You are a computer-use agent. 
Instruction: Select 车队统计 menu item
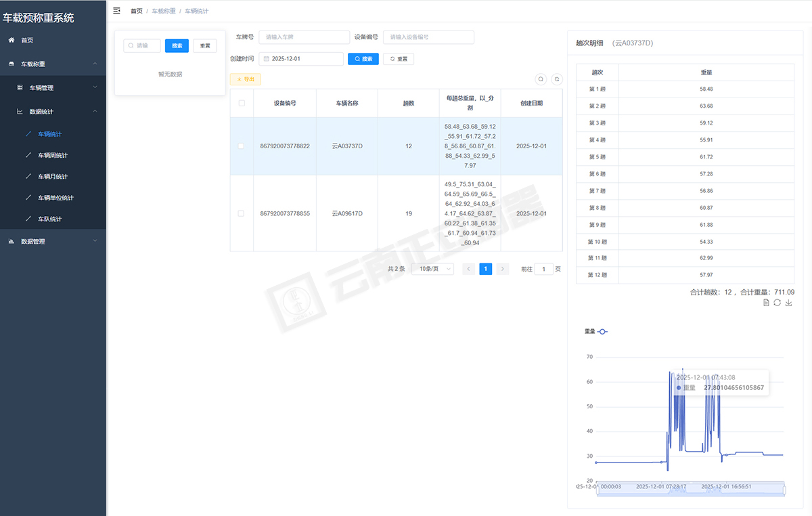[49, 219]
